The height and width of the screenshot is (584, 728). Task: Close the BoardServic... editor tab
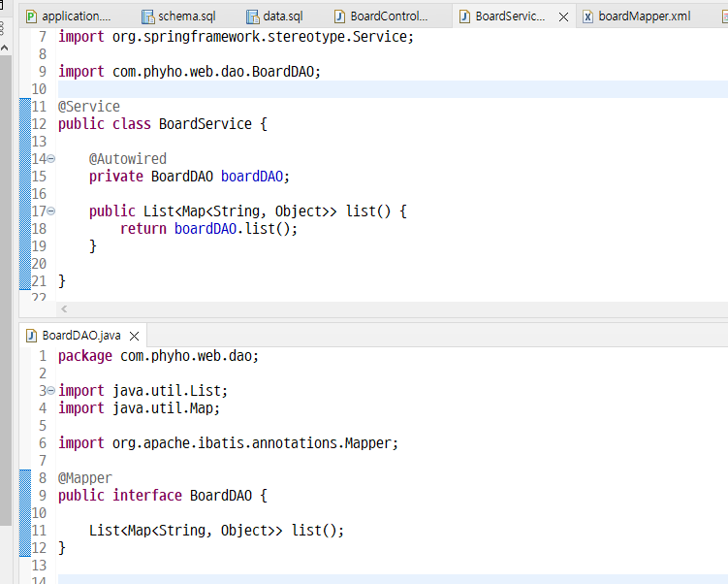[563, 17]
